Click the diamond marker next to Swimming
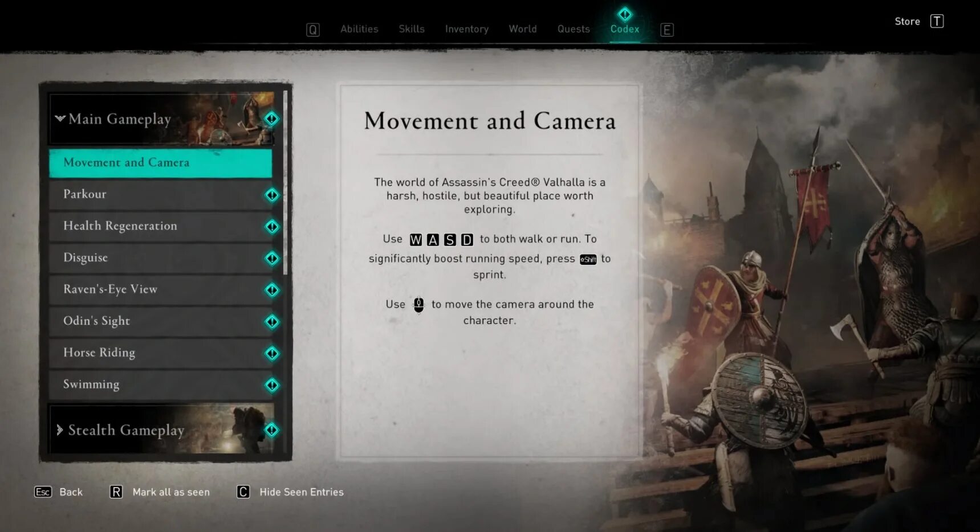 pyautogui.click(x=272, y=385)
